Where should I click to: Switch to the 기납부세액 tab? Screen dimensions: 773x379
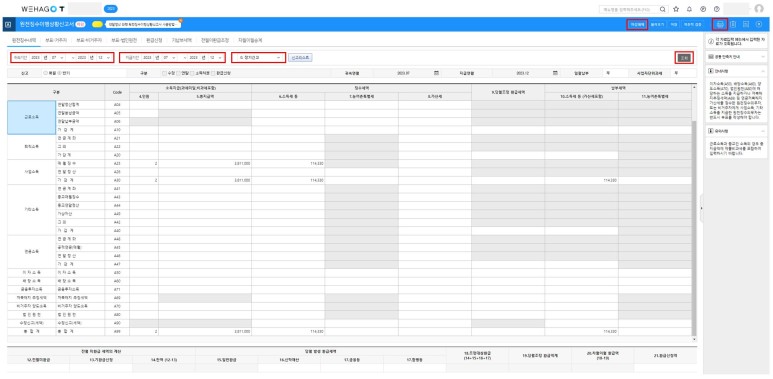(x=181, y=39)
